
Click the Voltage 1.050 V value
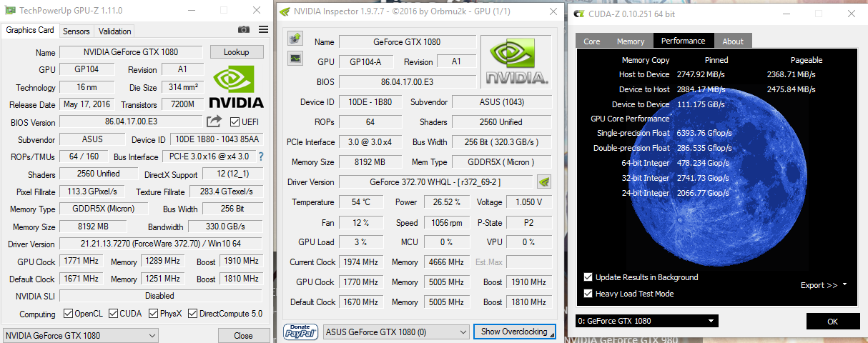click(x=529, y=202)
